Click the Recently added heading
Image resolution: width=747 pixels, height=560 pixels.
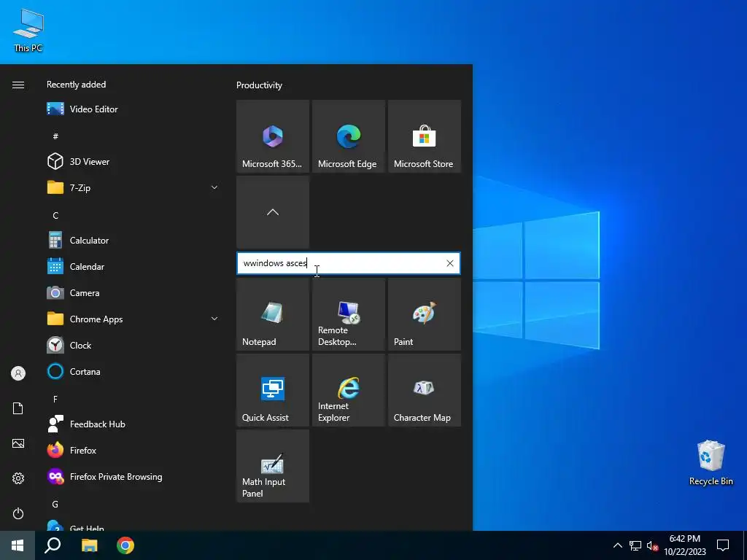pos(76,85)
